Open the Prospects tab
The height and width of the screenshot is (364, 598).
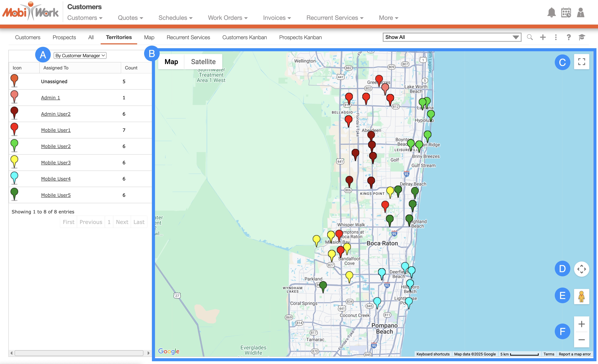point(64,37)
